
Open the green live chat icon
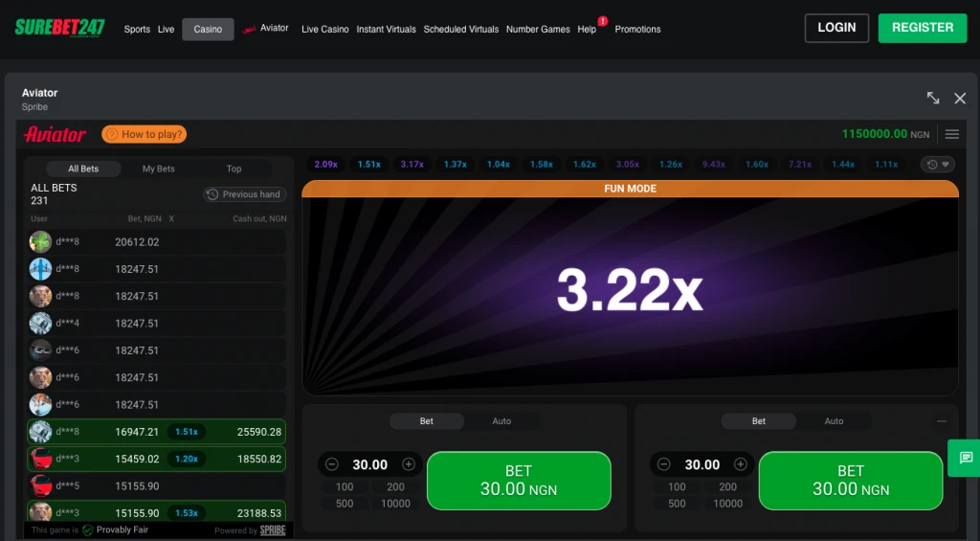(966, 458)
